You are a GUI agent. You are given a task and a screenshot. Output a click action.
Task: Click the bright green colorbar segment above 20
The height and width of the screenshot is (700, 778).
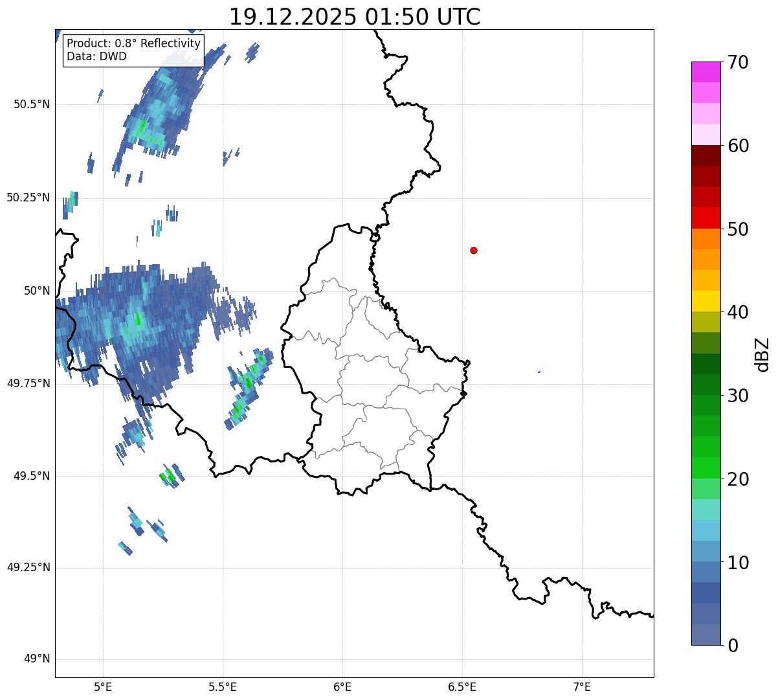(706, 468)
